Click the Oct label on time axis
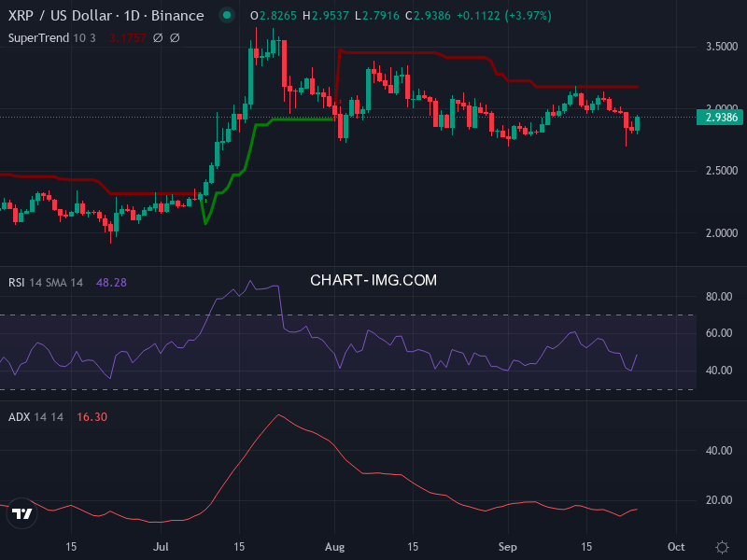 (x=676, y=546)
